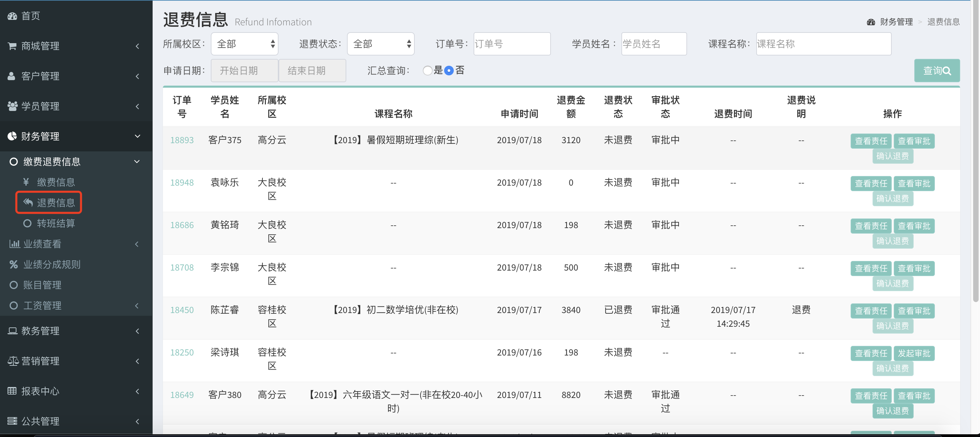Viewport: 980px width, 437px height.
Task: Click the 查询 search button
Action: pos(937,71)
